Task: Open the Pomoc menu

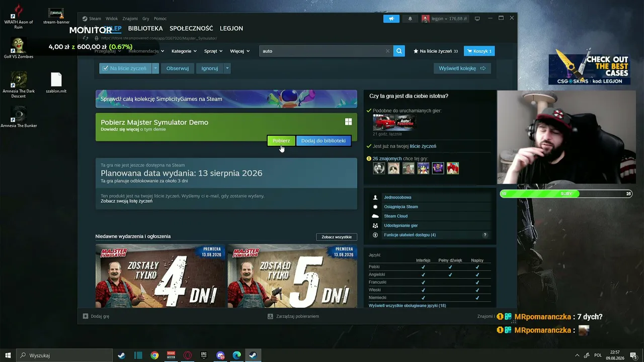Action: pyautogui.click(x=160, y=19)
